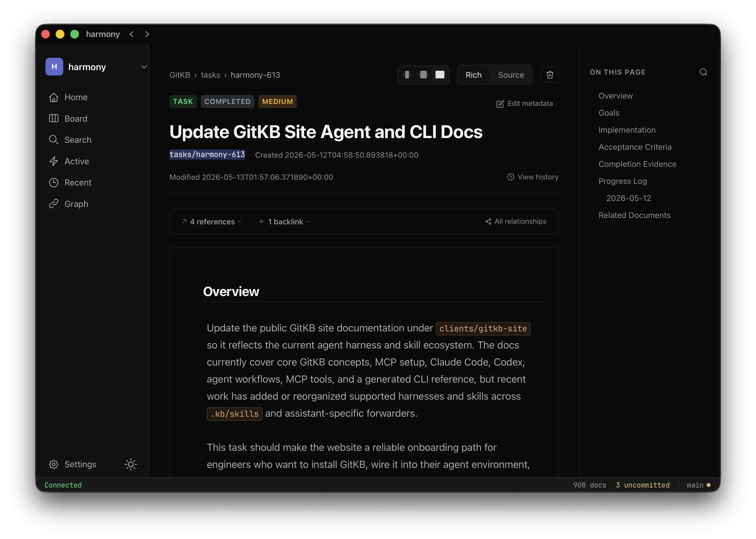
Task: Click the .kb/skills code snippet
Action: tap(235, 414)
